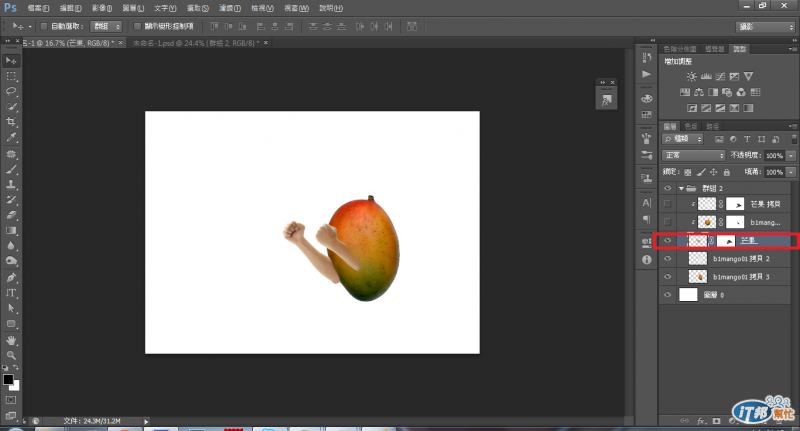Screen dimensions: 800x431
Task: Open the 濾鏡 menu
Action: [230, 8]
